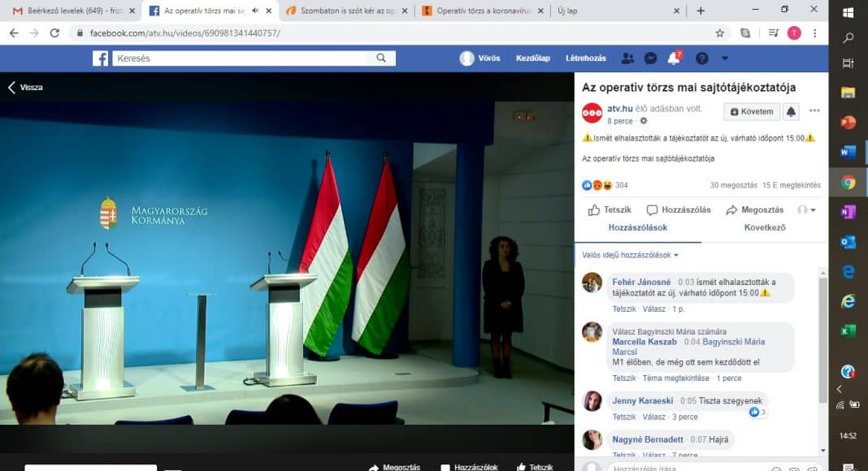Open the Windows search icon in taskbar
The image size is (868, 471).
(848, 37)
